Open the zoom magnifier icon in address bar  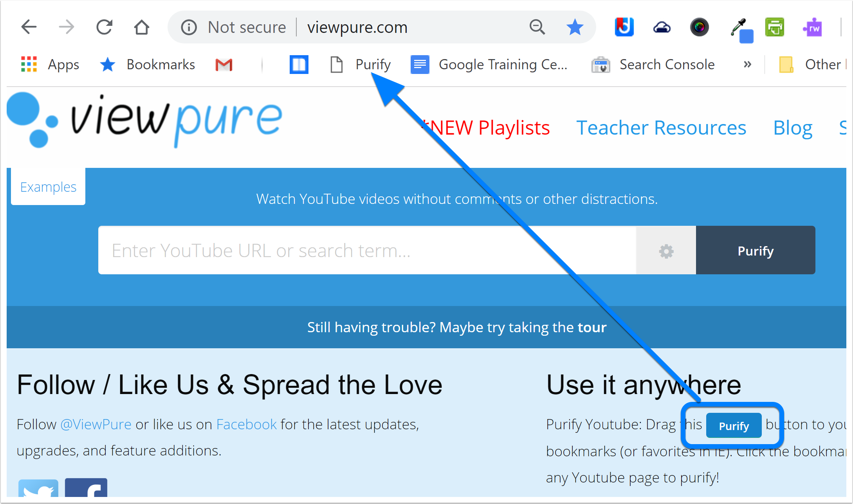point(537,27)
